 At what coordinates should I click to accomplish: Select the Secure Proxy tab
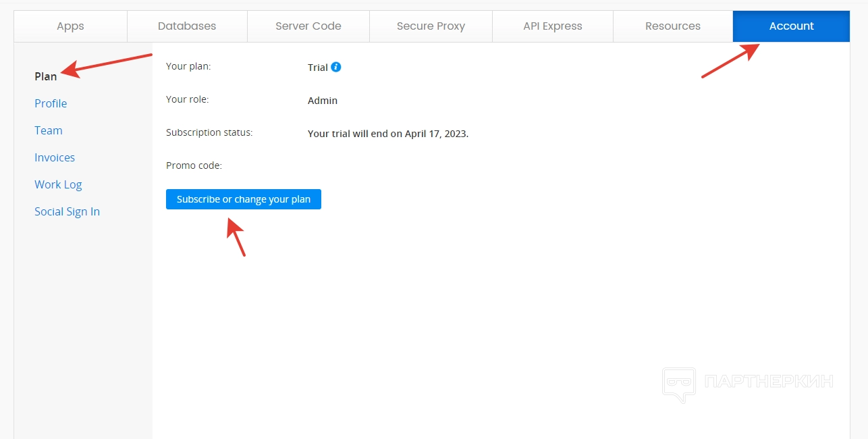pyautogui.click(x=431, y=26)
